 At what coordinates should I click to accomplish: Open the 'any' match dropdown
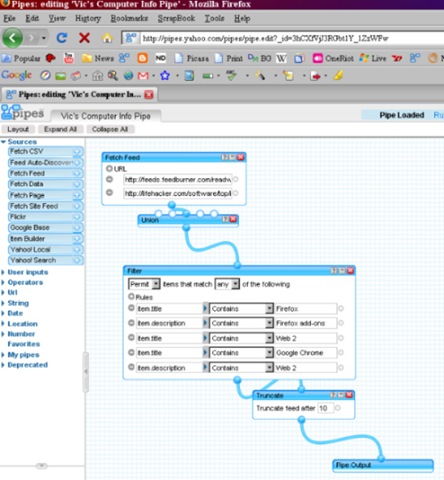(x=227, y=284)
